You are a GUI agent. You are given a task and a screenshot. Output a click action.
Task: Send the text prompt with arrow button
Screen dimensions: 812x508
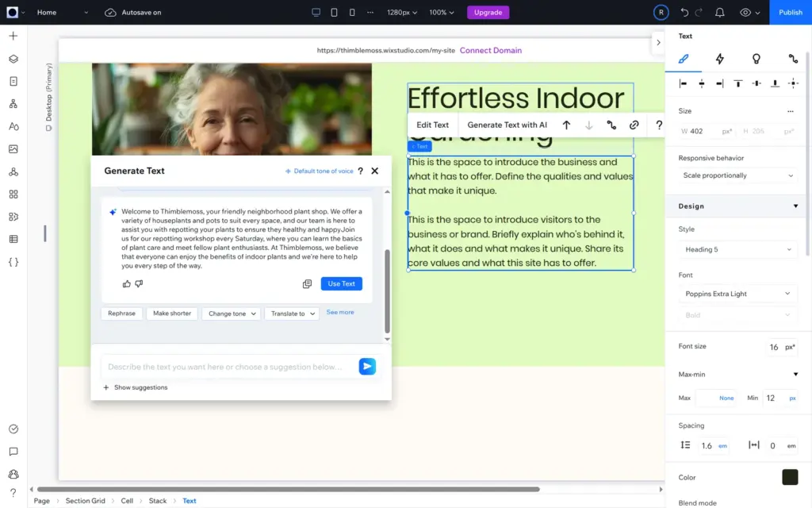pos(367,367)
